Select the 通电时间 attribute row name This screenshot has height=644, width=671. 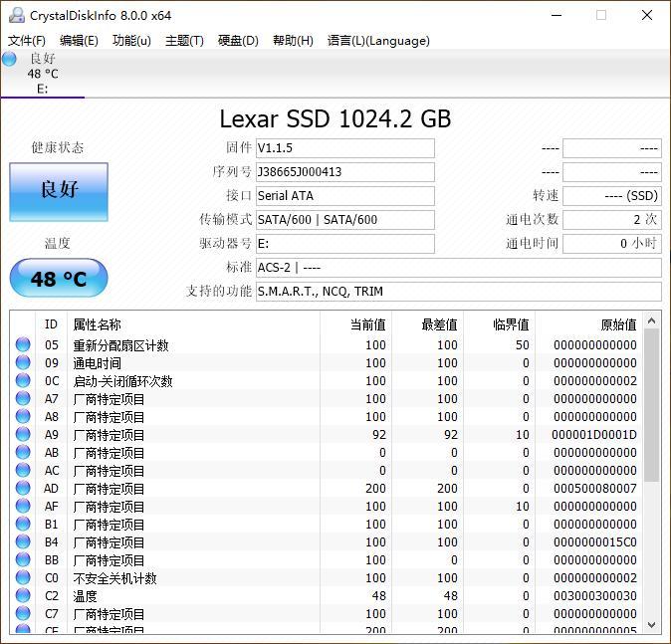98,363
